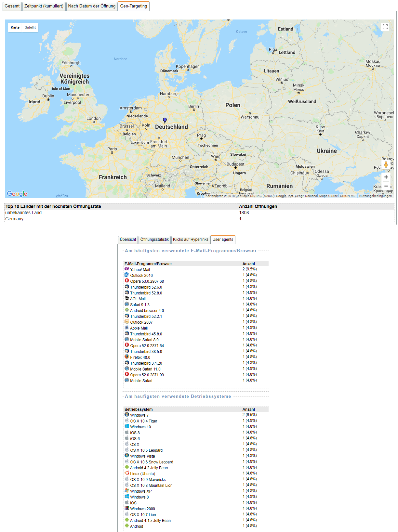The height and width of the screenshot is (532, 398).
Task: Switch map to Satellit view
Action: [30, 27]
